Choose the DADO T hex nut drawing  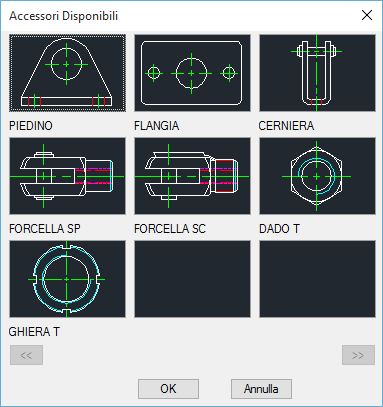pos(317,176)
